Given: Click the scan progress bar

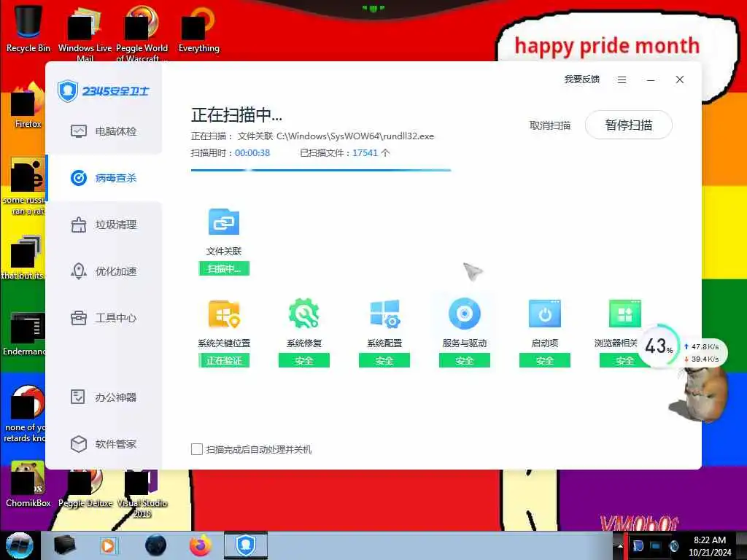Looking at the screenshot, I should click(321, 169).
